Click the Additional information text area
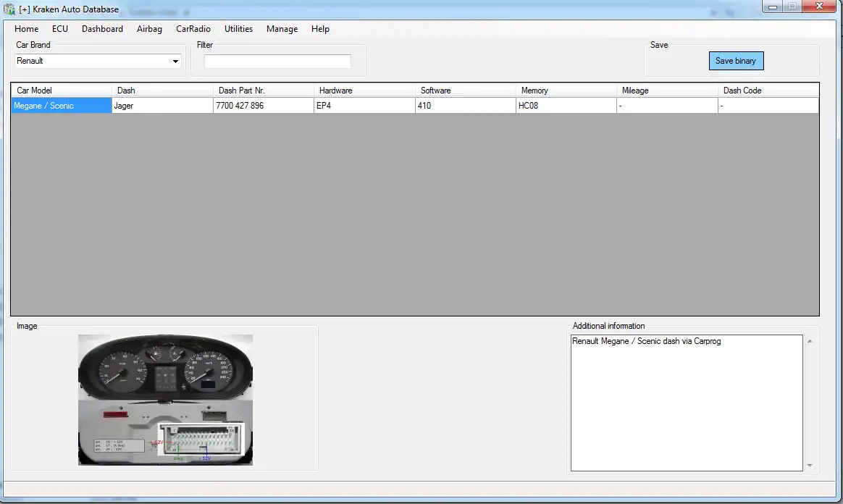 click(686, 402)
